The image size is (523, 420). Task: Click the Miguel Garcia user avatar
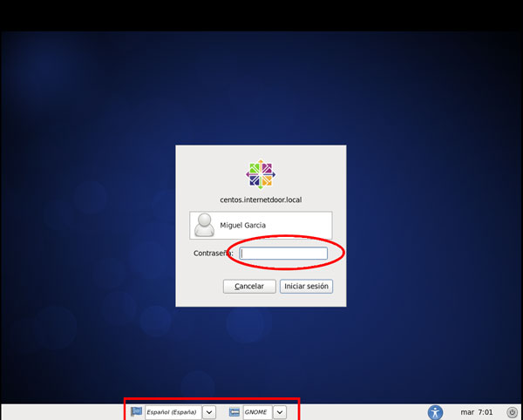pyautogui.click(x=204, y=225)
